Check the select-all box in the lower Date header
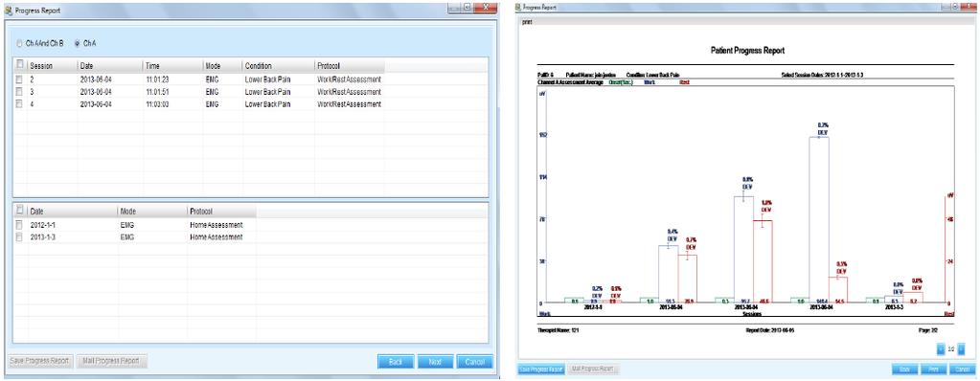The image size is (980, 381). [19, 211]
